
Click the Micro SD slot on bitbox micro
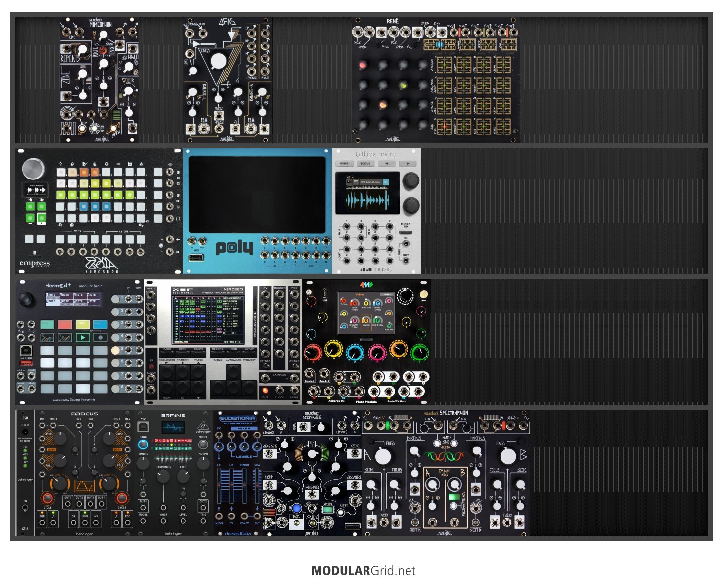(406, 232)
